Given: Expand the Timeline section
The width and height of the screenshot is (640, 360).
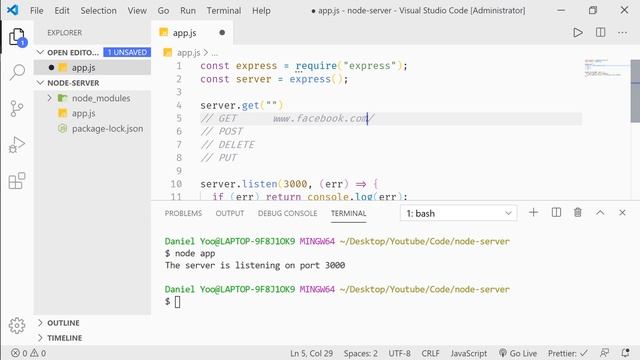Looking at the screenshot, I should click(x=40, y=338).
